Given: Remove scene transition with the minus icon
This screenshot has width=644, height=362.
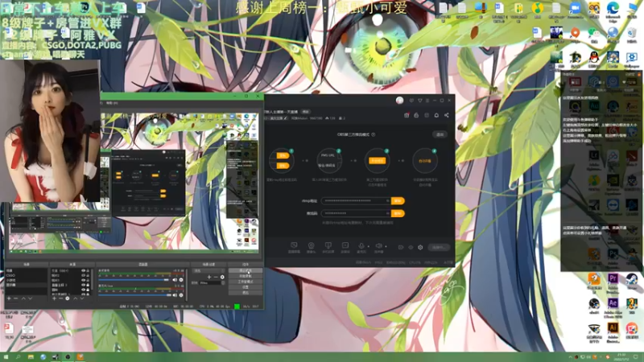Looking at the screenshot, I should [x=216, y=277].
